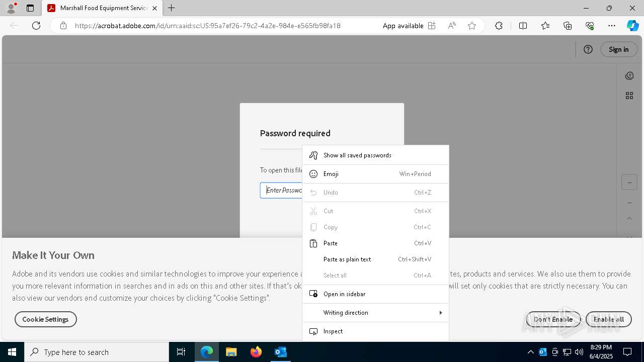
Task: Activate Read aloud icon
Action: point(452,26)
